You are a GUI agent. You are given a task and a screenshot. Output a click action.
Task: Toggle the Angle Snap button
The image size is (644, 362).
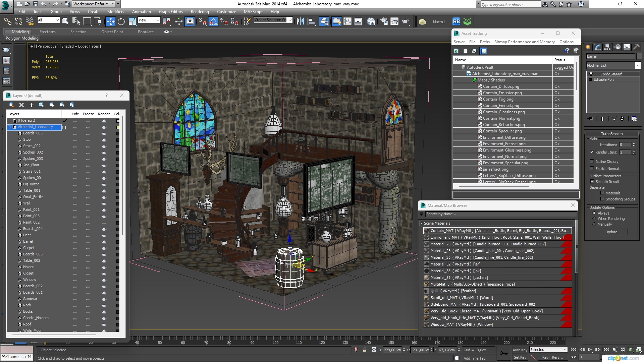[213, 21]
